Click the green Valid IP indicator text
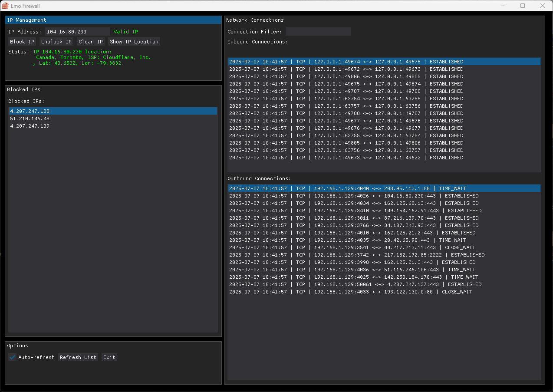This screenshot has height=392, width=553. point(126,32)
